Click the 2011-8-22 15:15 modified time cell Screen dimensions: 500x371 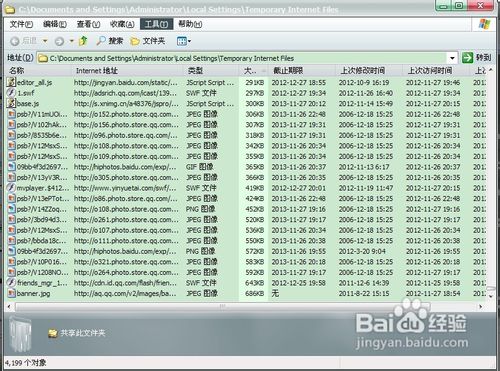coord(364,294)
